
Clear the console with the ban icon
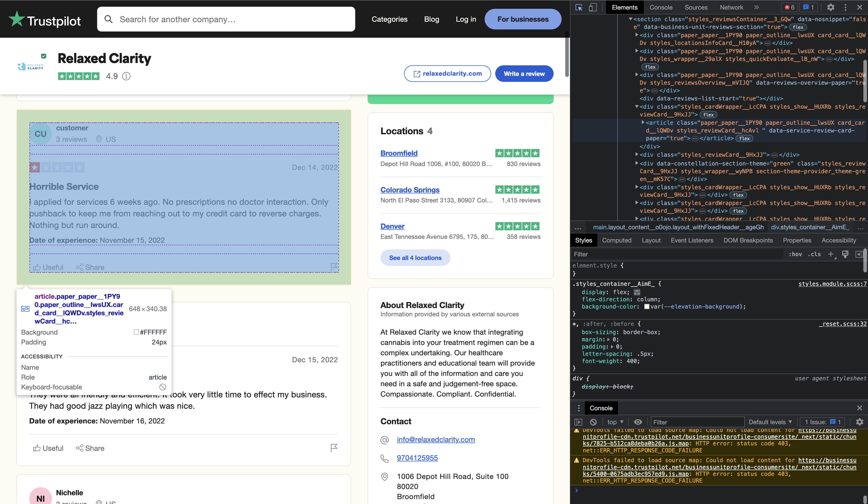pos(593,422)
